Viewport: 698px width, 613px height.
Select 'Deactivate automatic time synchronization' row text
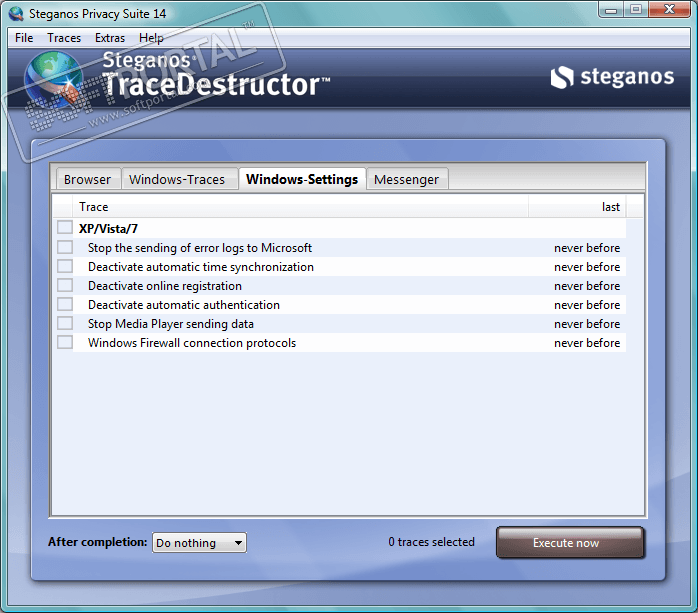(x=201, y=267)
